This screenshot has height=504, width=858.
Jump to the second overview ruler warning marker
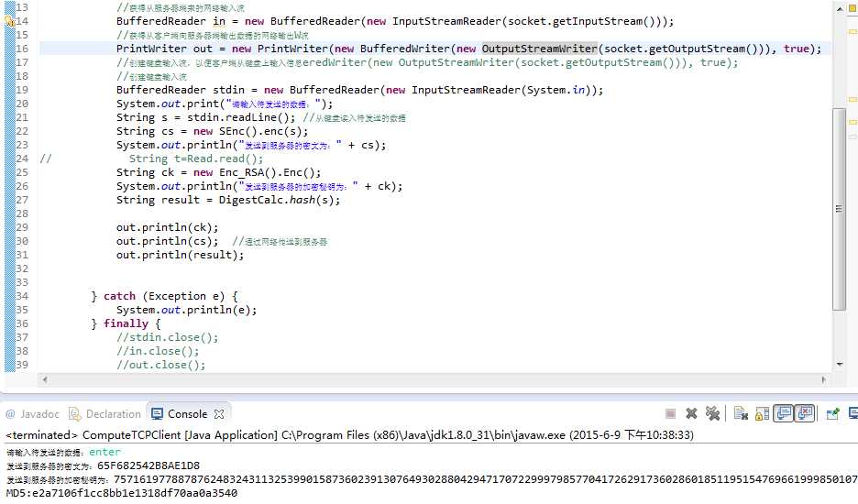(852, 99)
